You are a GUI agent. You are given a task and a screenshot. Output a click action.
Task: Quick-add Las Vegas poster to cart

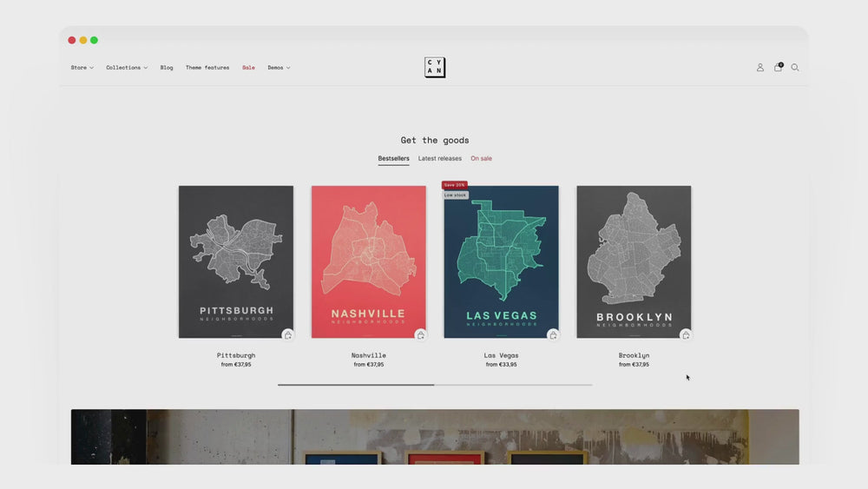point(553,335)
